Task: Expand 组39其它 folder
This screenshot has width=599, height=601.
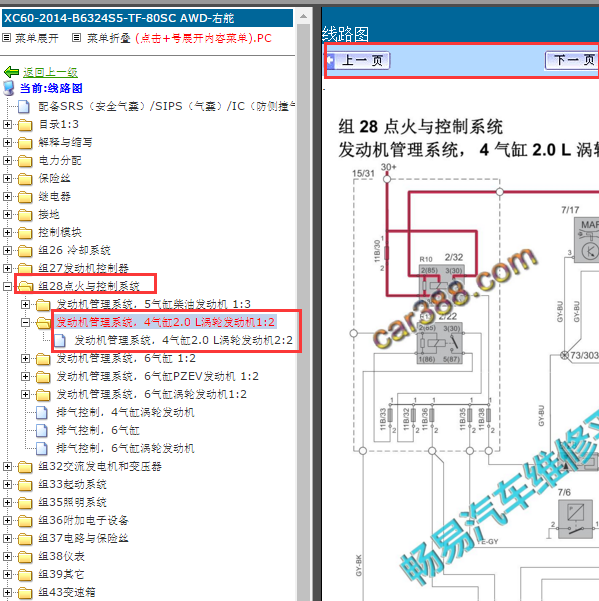Action: pyautogui.click(x=7, y=575)
